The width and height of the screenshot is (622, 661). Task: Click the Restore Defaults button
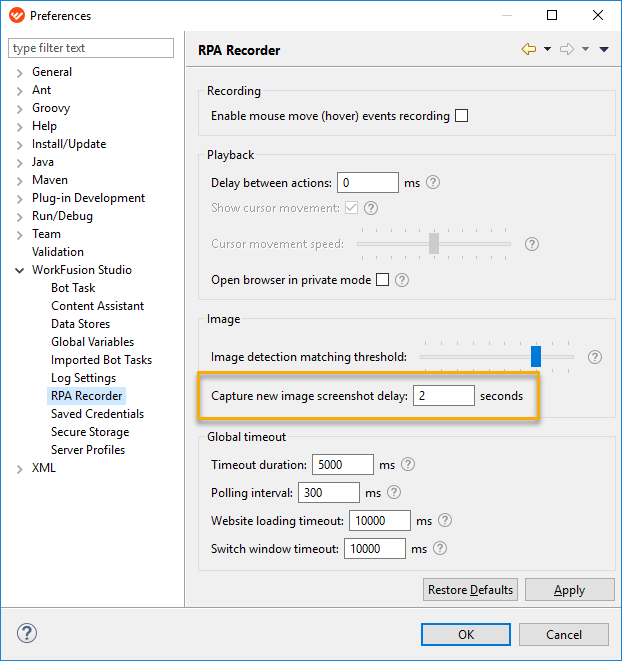tap(470, 589)
